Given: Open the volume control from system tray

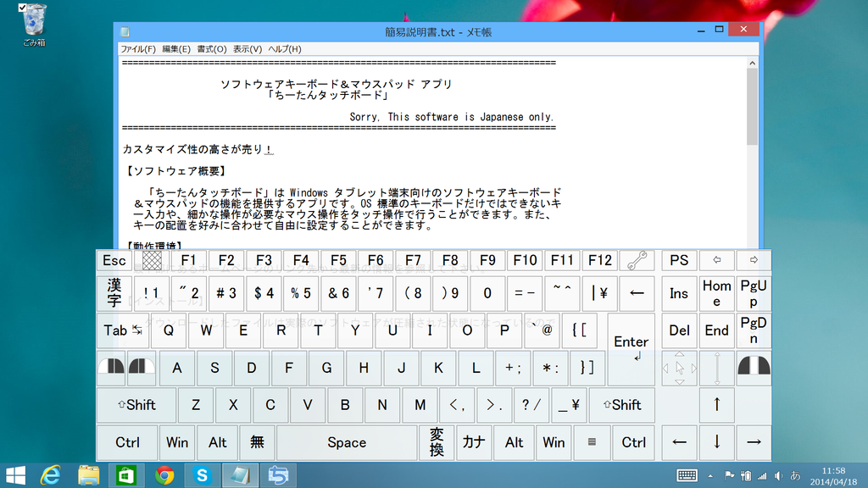Looking at the screenshot, I should click(778, 476).
